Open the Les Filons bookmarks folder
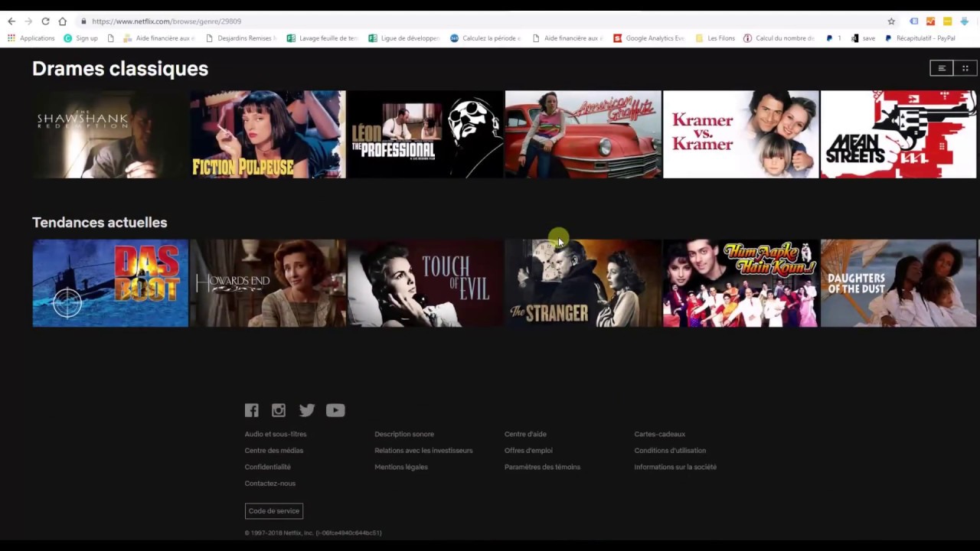Image resolution: width=980 pixels, height=551 pixels. tap(715, 38)
